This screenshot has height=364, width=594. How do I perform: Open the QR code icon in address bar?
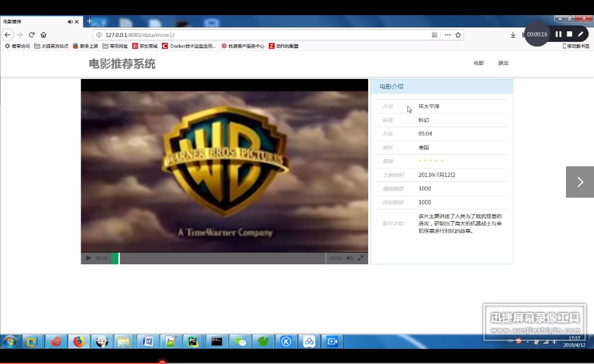434,35
